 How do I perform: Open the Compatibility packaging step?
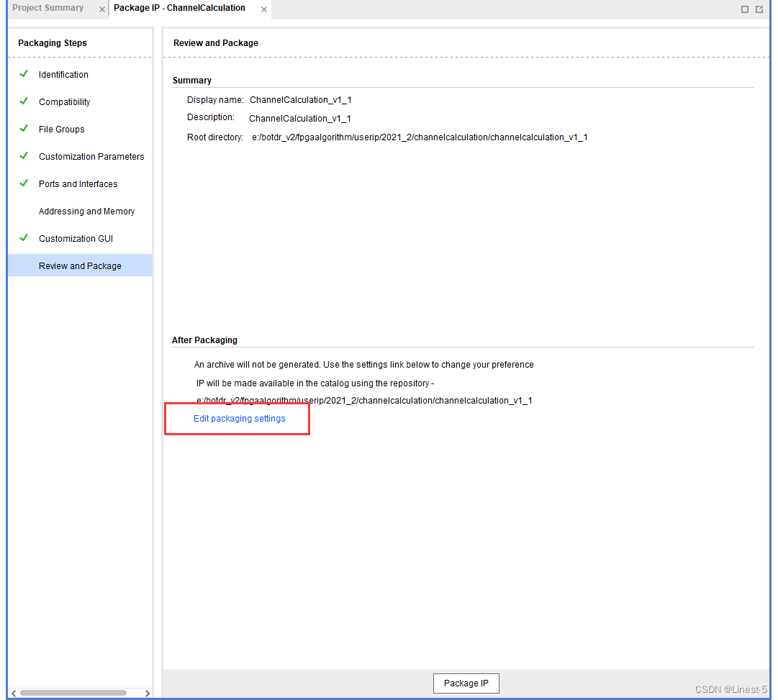(65, 101)
